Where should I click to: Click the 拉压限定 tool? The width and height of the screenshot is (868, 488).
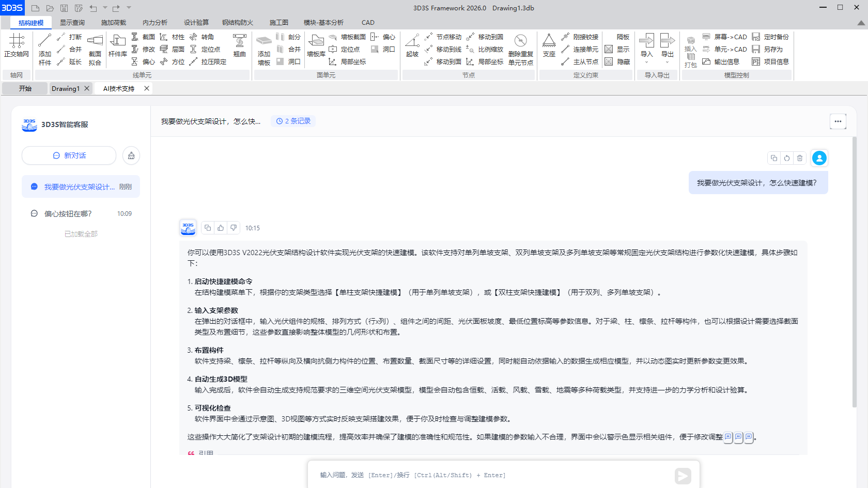point(208,62)
